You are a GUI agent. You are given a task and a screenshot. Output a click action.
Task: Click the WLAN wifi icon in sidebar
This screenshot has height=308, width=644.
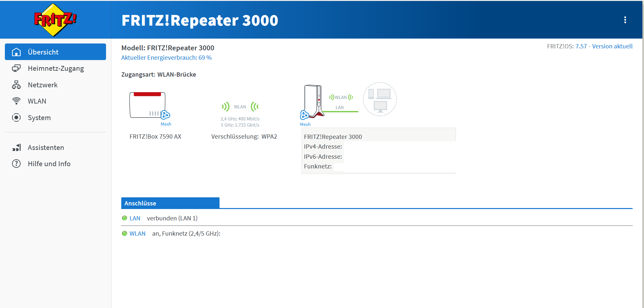[x=16, y=101]
